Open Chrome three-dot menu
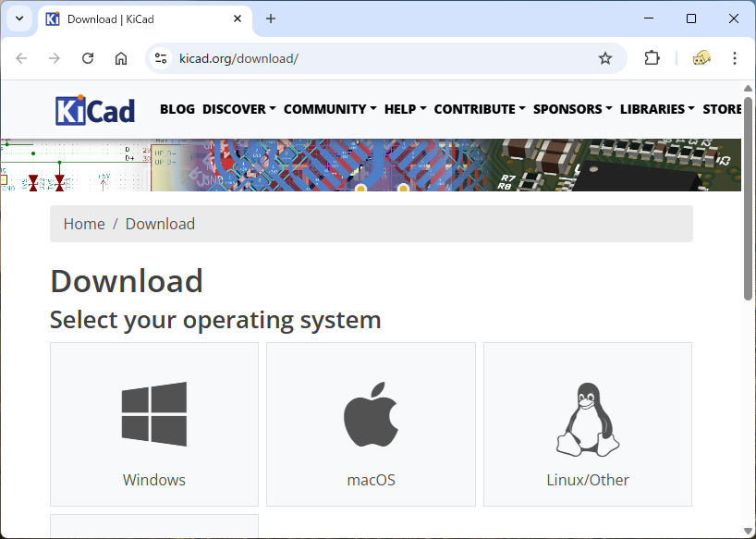This screenshot has width=756, height=539. click(735, 58)
